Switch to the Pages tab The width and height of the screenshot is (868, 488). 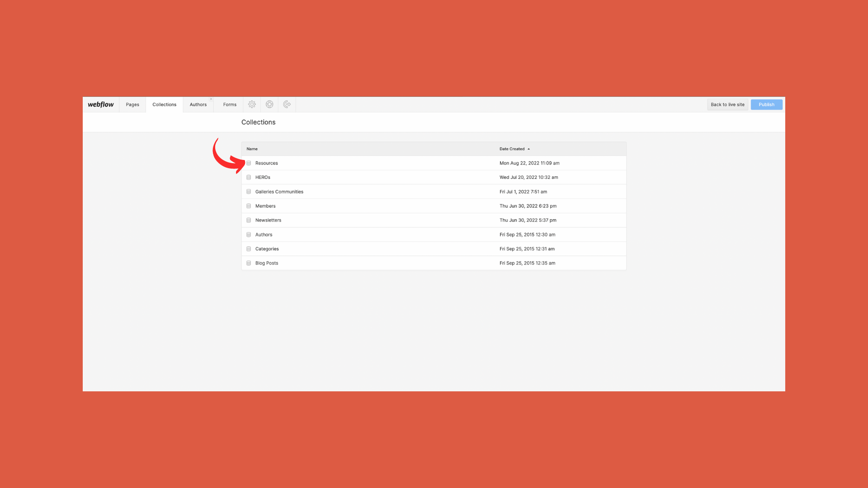pyautogui.click(x=132, y=104)
